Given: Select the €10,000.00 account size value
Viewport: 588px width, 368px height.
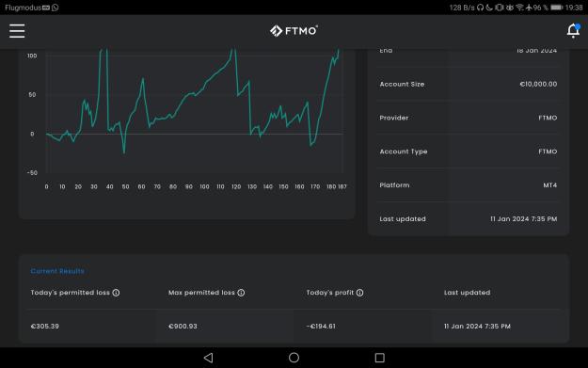Looking at the screenshot, I should [x=538, y=84].
